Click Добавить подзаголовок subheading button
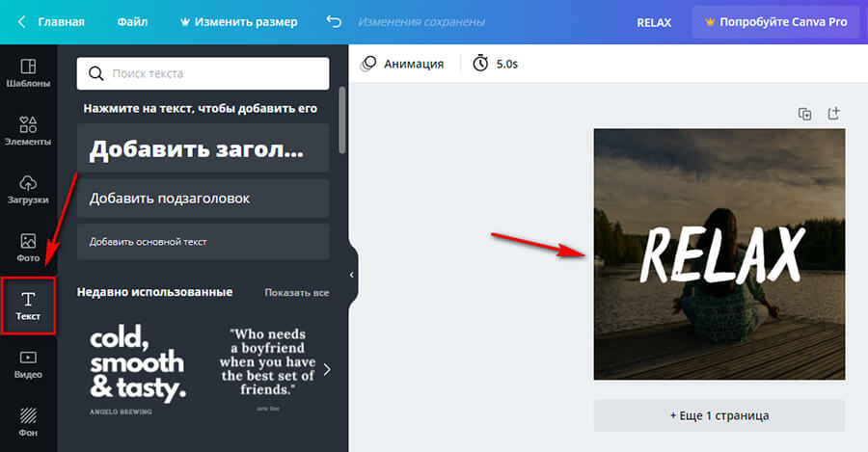The width and height of the screenshot is (868, 452). [x=203, y=199]
